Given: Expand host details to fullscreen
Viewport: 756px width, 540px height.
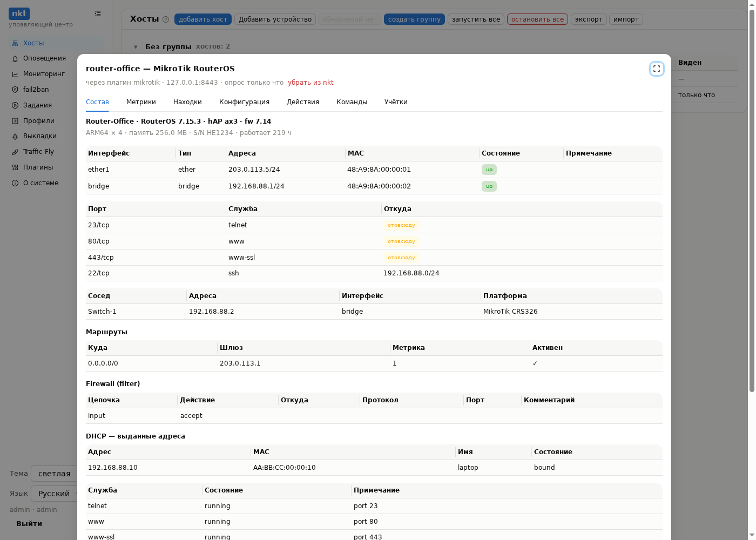Looking at the screenshot, I should (657, 69).
